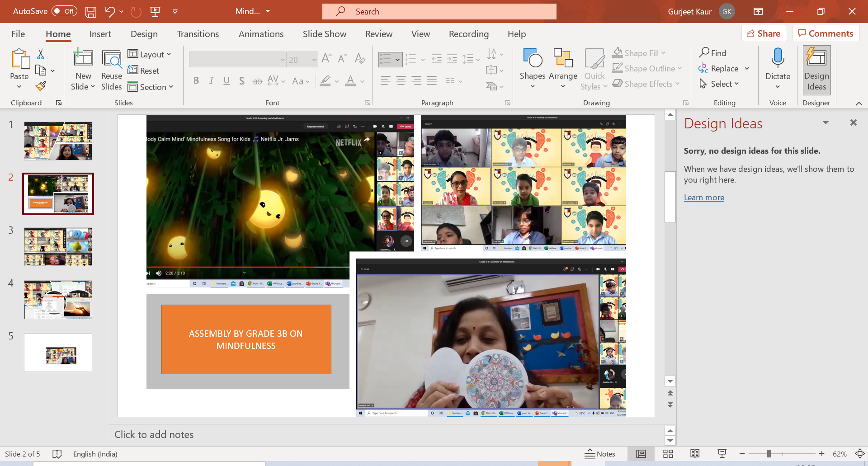868x466 pixels.
Task: Click the Format Painter brush icon
Action: [x=41, y=86]
